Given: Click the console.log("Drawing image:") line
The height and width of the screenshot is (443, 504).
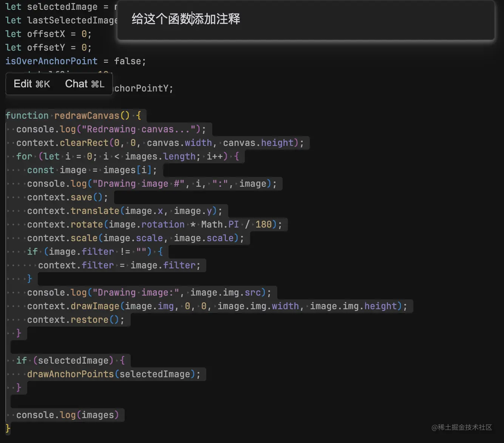Looking at the screenshot, I should pos(149,293).
